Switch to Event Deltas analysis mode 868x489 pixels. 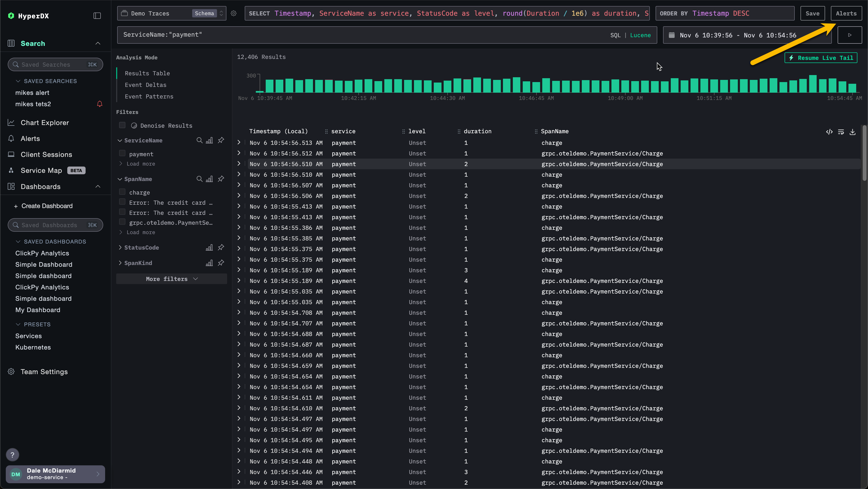(146, 85)
